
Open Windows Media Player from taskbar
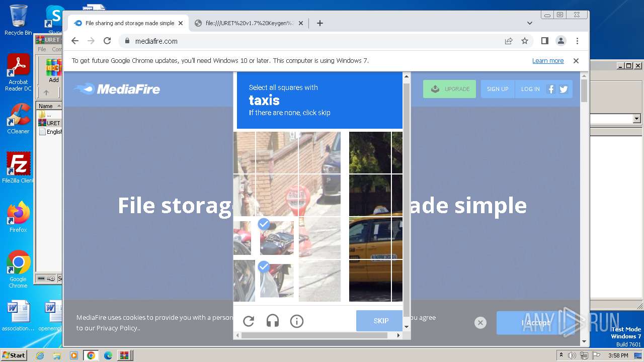[73, 355]
